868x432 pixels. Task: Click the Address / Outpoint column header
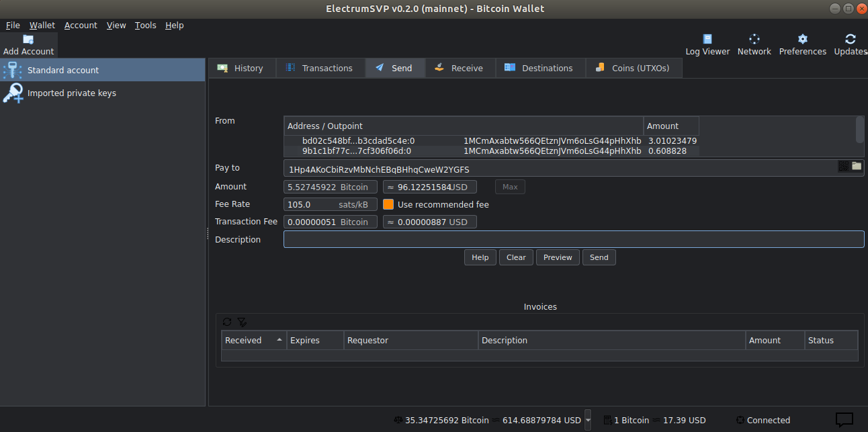click(x=464, y=126)
